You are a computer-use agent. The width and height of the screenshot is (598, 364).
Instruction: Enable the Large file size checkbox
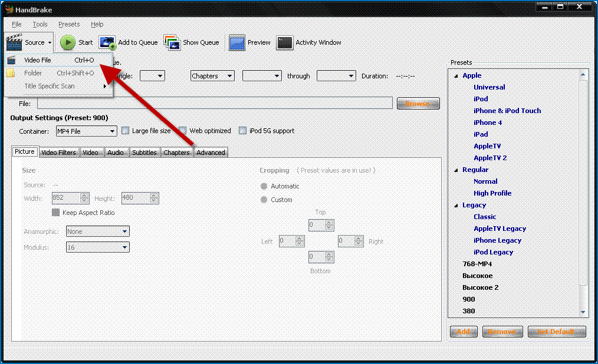point(125,131)
